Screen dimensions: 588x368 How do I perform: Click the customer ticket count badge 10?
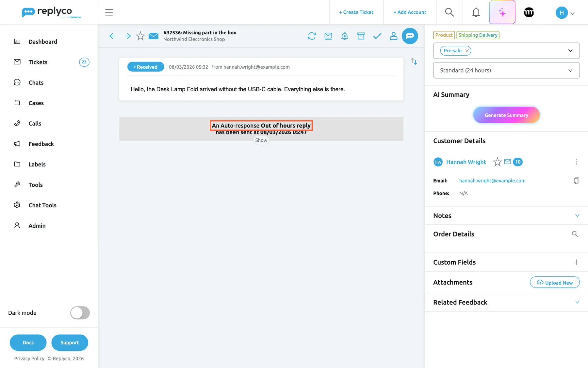click(x=517, y=162)
